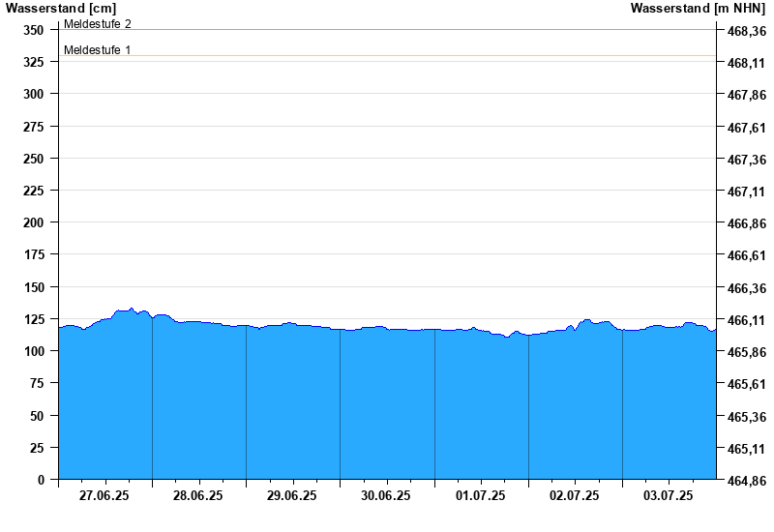
Task: Select the 02.07.25 date label
Action: pos(575,495)
